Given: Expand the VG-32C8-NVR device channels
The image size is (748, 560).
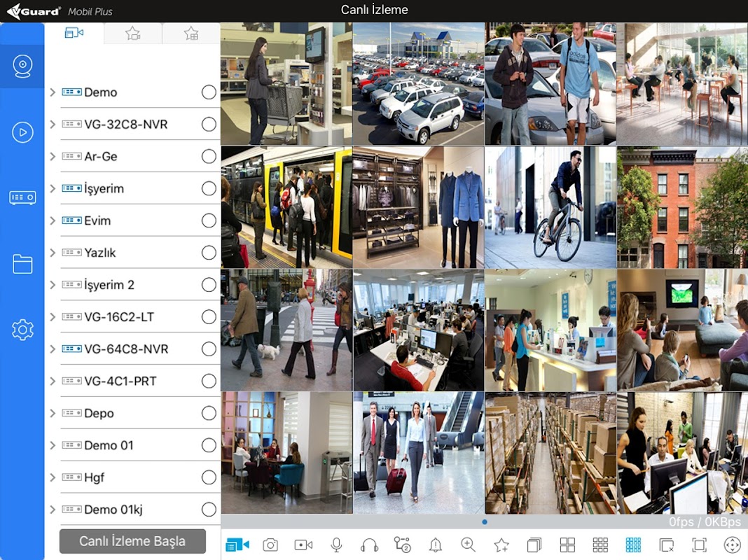Looking at the screenshot, I should click(53, 125).
